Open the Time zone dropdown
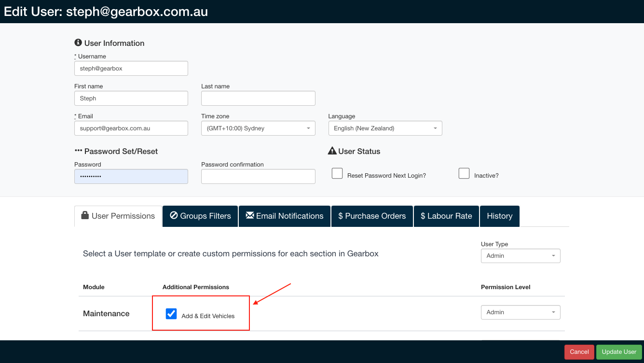 pyautogui.click(x=258, y=128)
